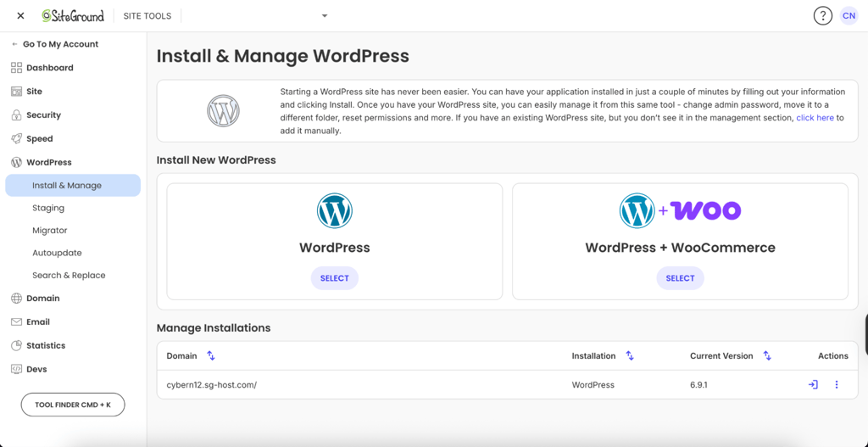Click the WordPress sidebar logo icon
The height and width of the screenshot is (447, 868).
coord(16,162)
